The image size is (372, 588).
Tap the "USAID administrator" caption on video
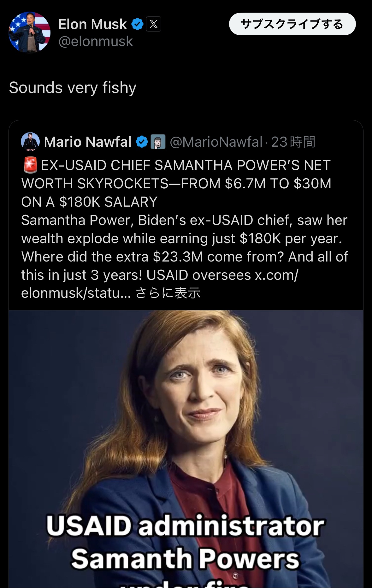coord(185,526)
